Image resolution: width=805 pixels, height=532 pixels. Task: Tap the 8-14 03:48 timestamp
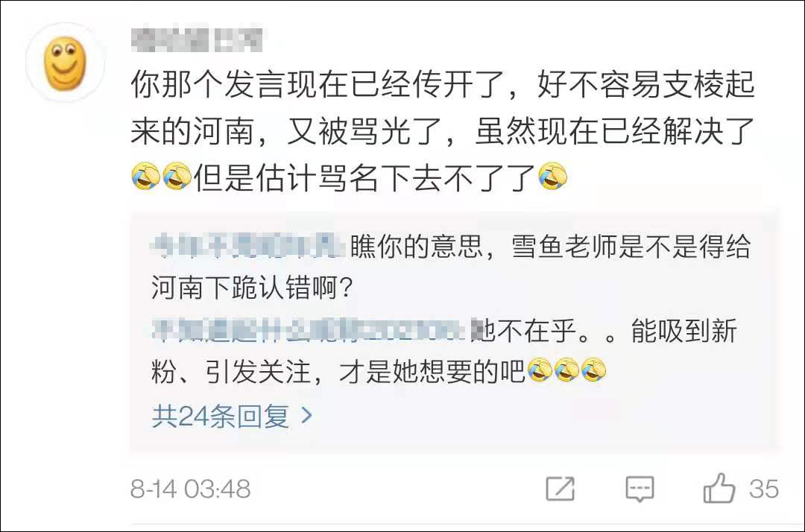[x=191, y=489]
